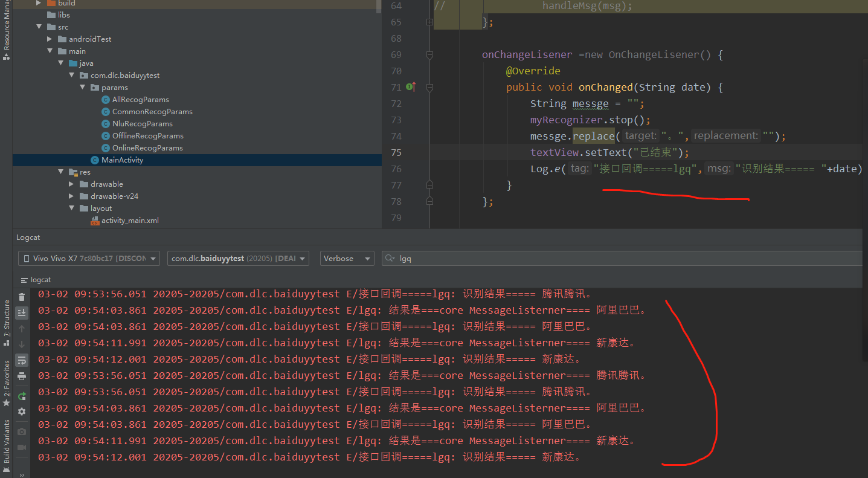
Task: Open the Structure tool window
Action: point(7,322)
